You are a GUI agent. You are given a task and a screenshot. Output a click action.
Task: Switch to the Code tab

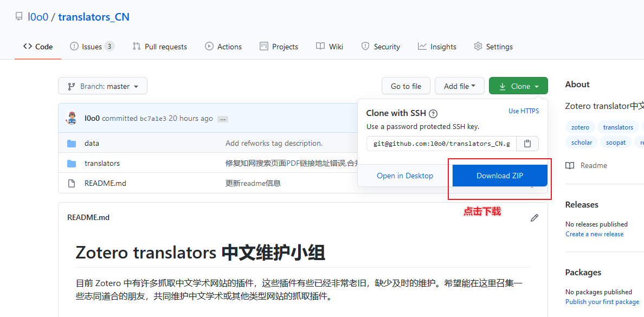tap(38, 47)
